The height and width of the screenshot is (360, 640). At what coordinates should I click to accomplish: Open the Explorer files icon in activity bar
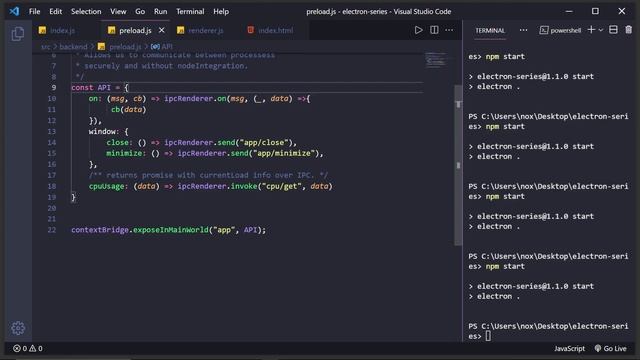[18, 34]
